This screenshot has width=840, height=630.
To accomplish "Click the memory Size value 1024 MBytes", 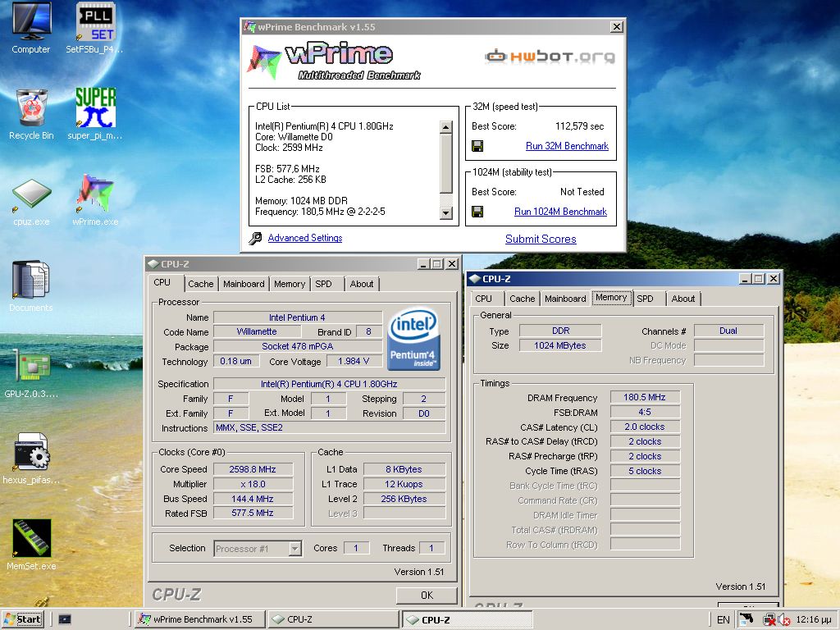I will click(559, 345).
